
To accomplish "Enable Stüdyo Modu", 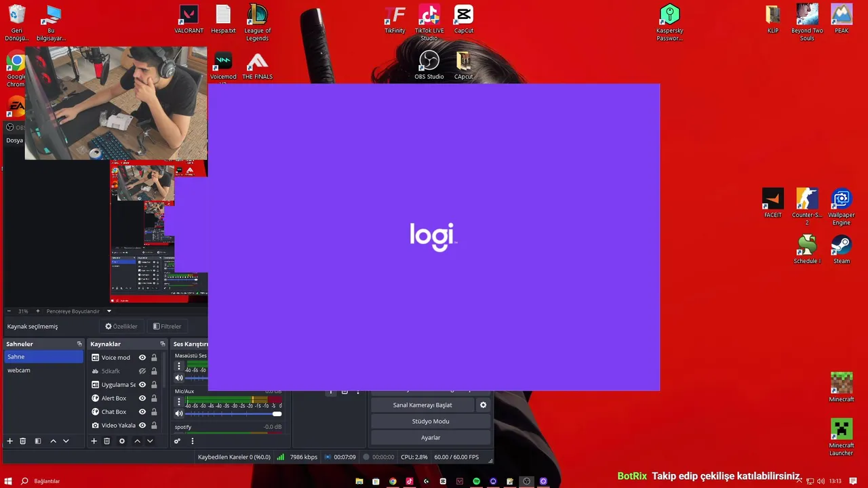I will (x=431, y=421).
